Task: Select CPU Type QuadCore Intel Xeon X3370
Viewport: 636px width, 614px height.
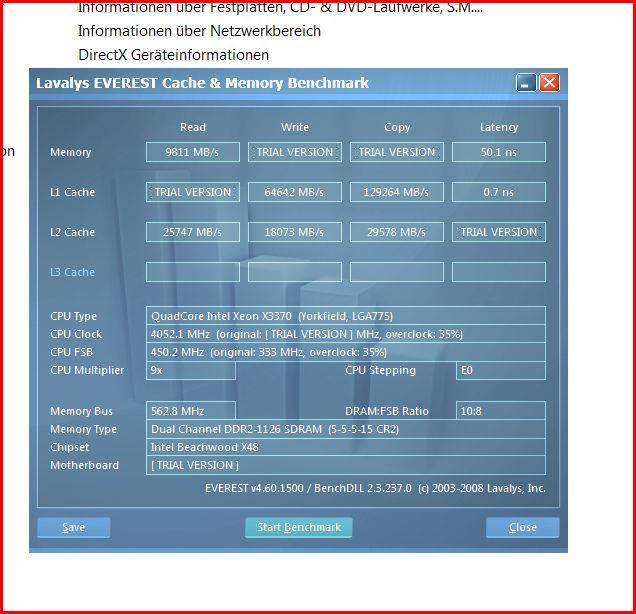Action: click(346, 316)
